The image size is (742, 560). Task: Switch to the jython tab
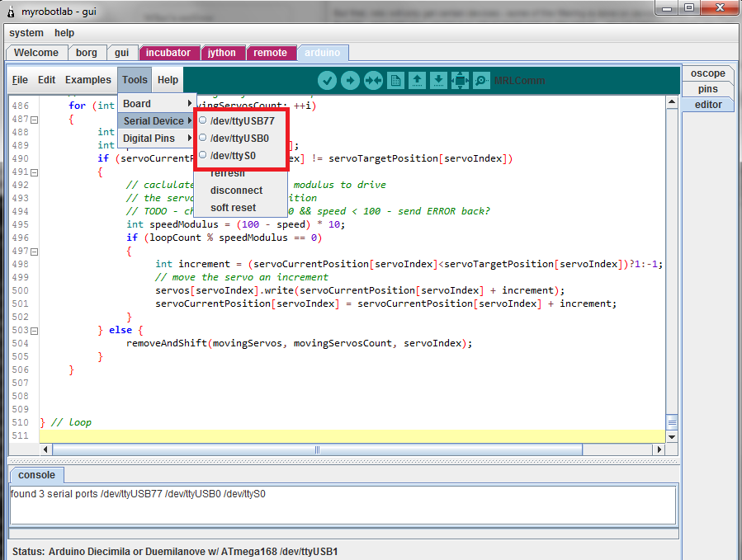tap(222, 53)
